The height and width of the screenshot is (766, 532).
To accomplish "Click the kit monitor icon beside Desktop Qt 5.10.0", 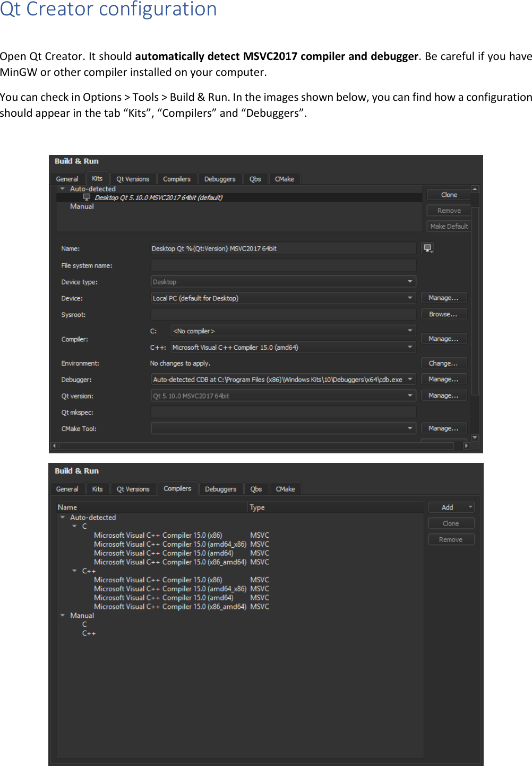I will [87, 197].
